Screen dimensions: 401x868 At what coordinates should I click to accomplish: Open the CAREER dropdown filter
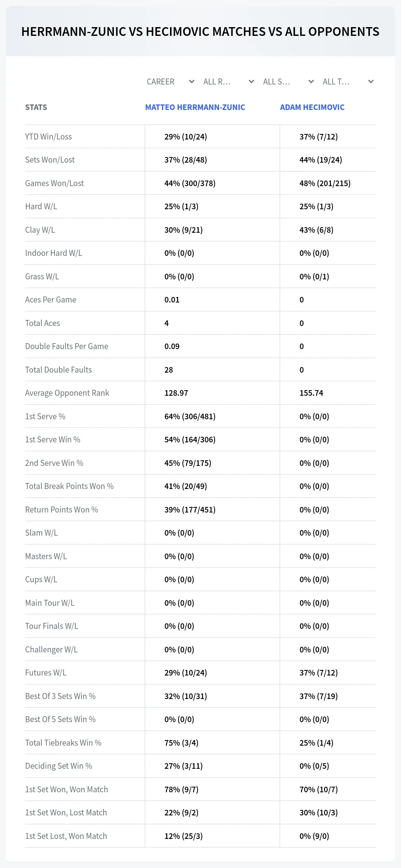(x=170, y=82)
